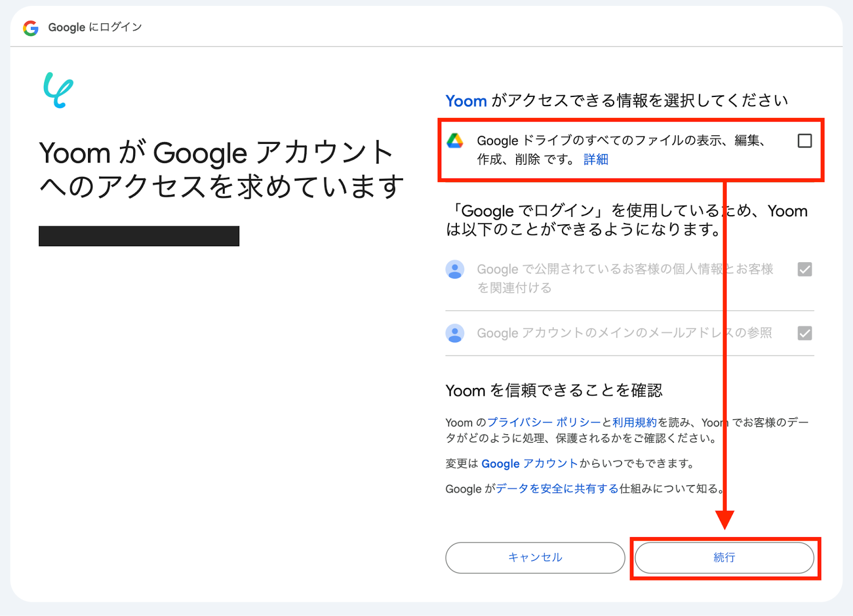Click the 'Yoom を信頼できることを確認' heading
This screenshot has width=853, height=616.
[554, 391]
